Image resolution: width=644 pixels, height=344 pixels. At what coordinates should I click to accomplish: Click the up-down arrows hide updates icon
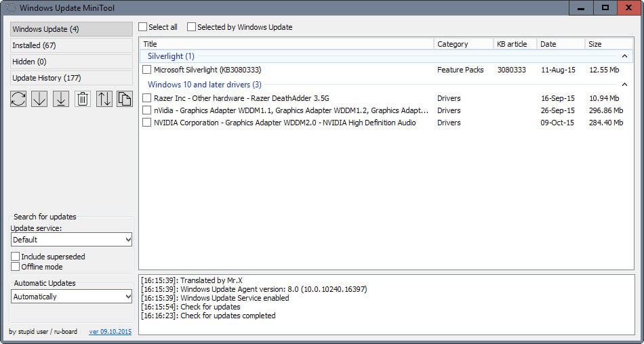(x=104, y=99)
